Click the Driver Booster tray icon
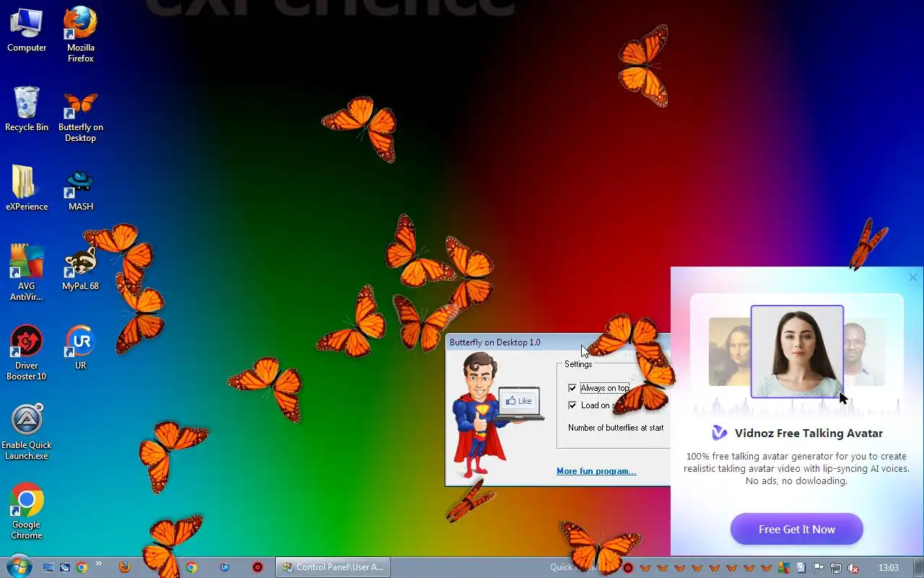 tap(628, 568)
